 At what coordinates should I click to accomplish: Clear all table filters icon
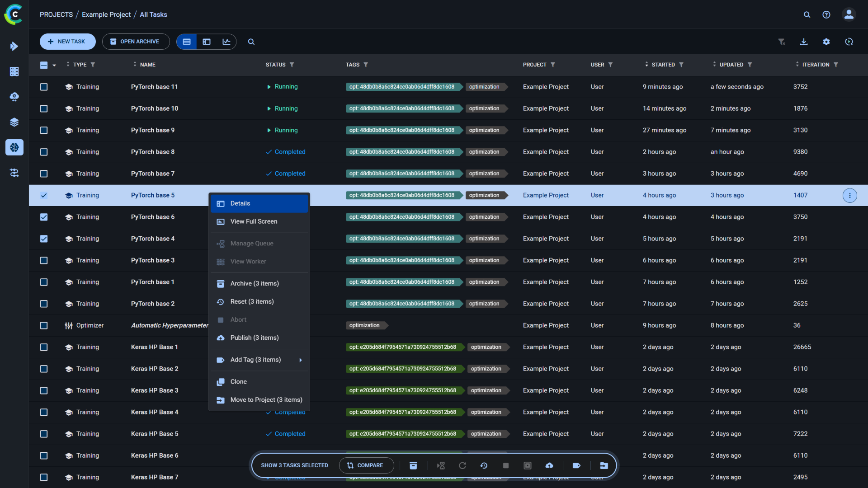pos(781,42)
